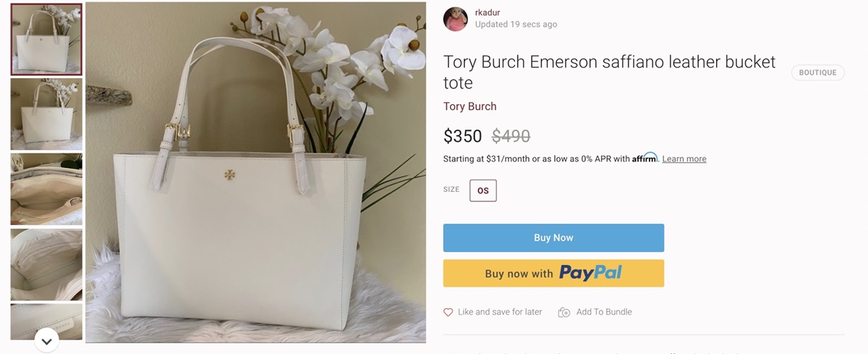
Task: Open the Tory Burch brand link
Action: [x=470, y=106]
